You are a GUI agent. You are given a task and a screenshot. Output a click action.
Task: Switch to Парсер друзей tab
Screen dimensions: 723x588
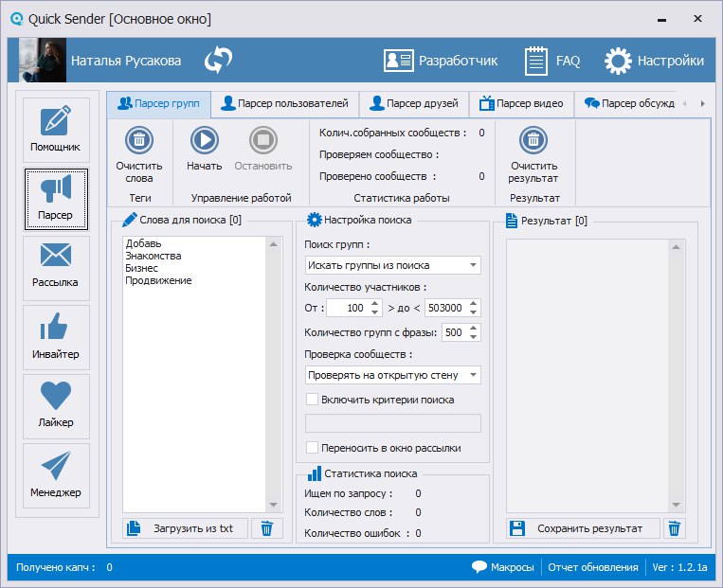coord(414,104)
